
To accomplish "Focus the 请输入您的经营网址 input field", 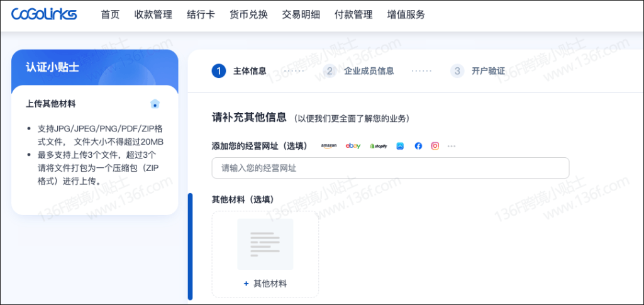I will (390, 168).
